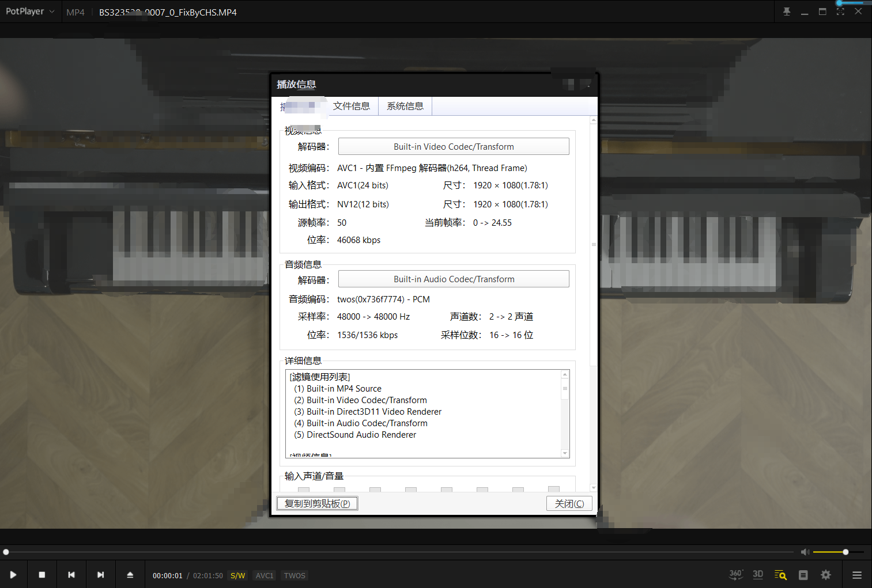Screen dimensions: 872x588
Task: Enable 360° video mode
Action: tap(735, 575)
